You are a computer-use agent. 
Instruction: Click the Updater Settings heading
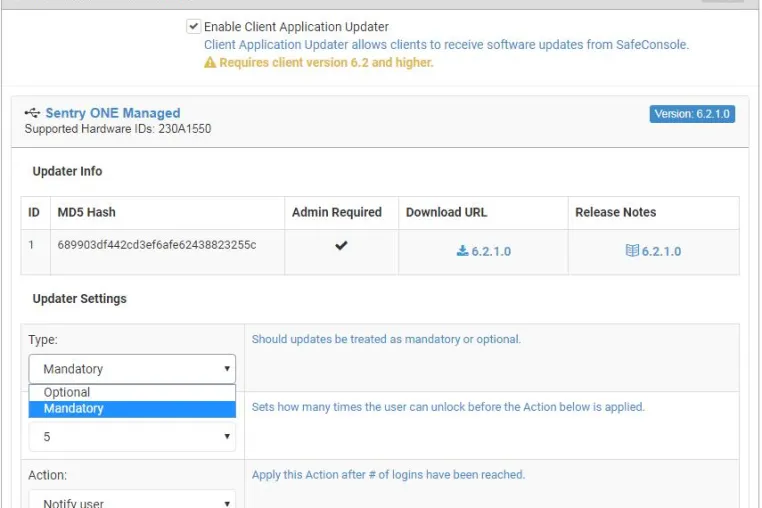coord(80,298)
